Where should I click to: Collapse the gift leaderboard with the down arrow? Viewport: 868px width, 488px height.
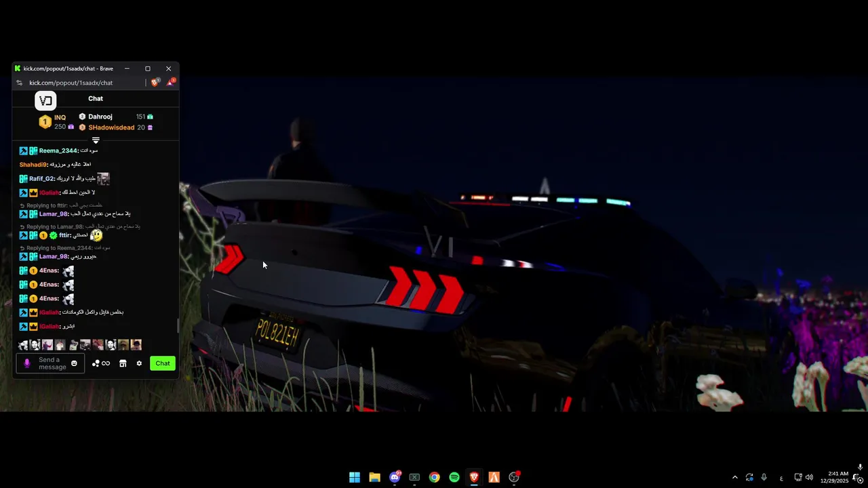pyautogui.click(x=96, y=140)
